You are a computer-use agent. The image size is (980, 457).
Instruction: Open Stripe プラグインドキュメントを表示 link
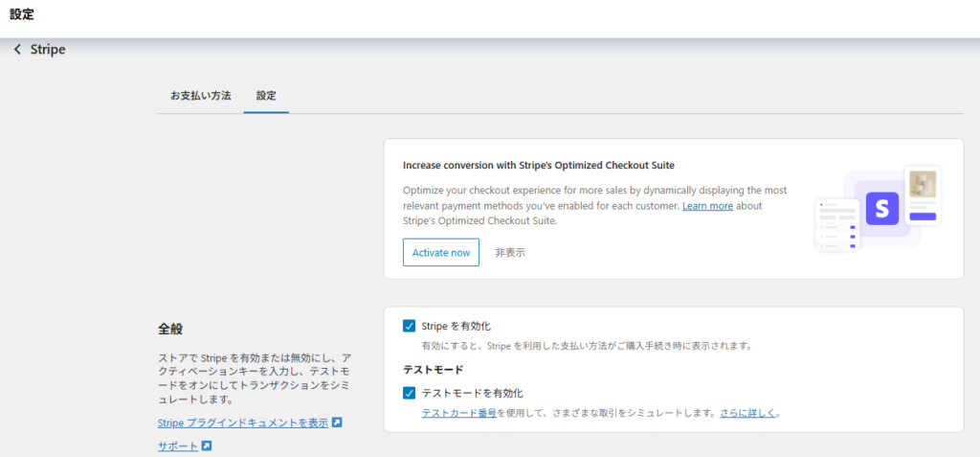click(x=242, y=423)
